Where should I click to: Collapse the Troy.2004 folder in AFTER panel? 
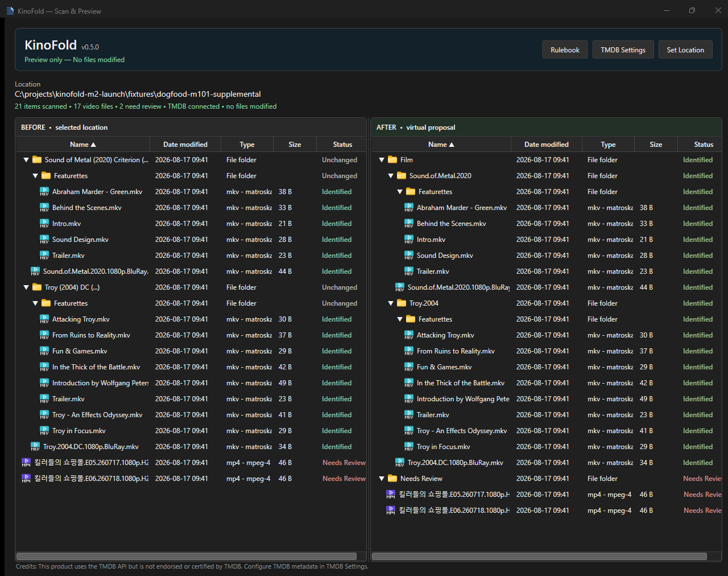click(x=391, y=303)
